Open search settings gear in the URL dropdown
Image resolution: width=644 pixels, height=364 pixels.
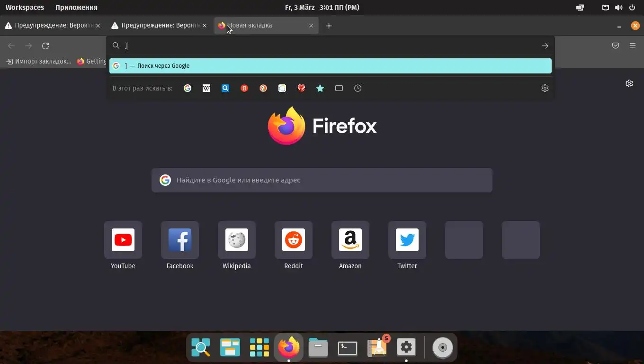pyautogui.click(x=545, y=88)
